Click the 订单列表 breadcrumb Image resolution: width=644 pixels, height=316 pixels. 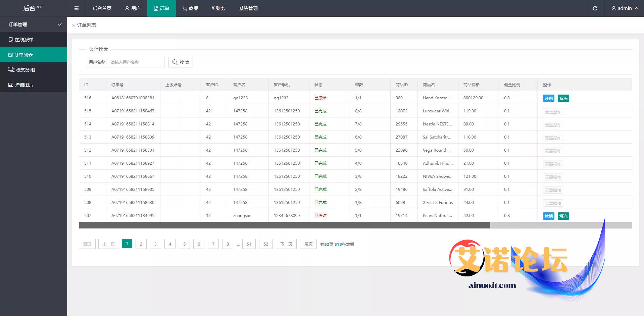click(x=87, y=25)
